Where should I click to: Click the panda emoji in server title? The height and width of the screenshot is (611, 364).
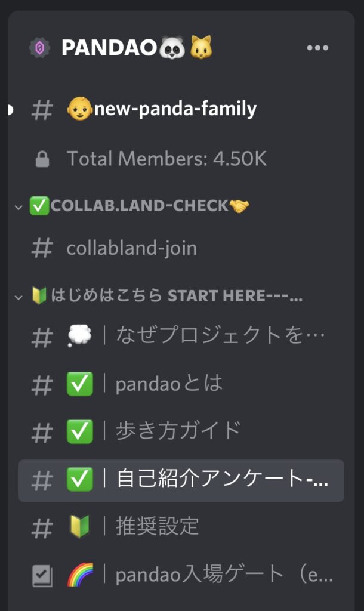(x=172, y=48)
